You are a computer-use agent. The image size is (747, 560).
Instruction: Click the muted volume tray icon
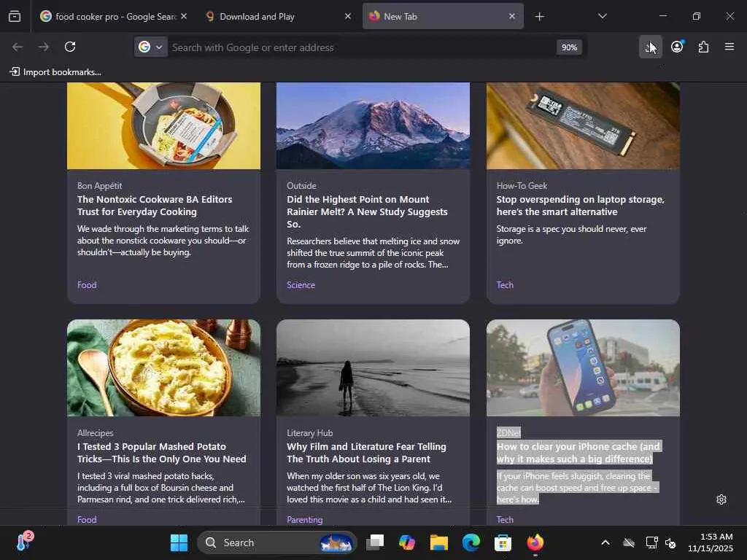coord(670,542)
